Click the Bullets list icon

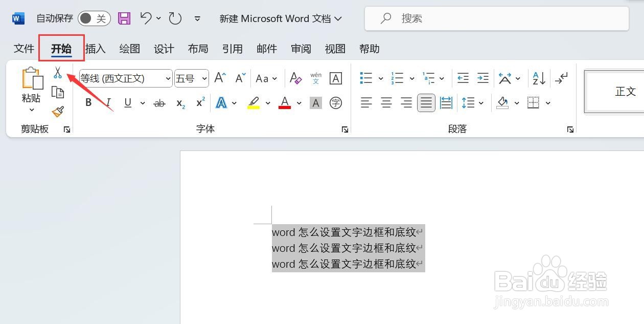coord(366,78)
